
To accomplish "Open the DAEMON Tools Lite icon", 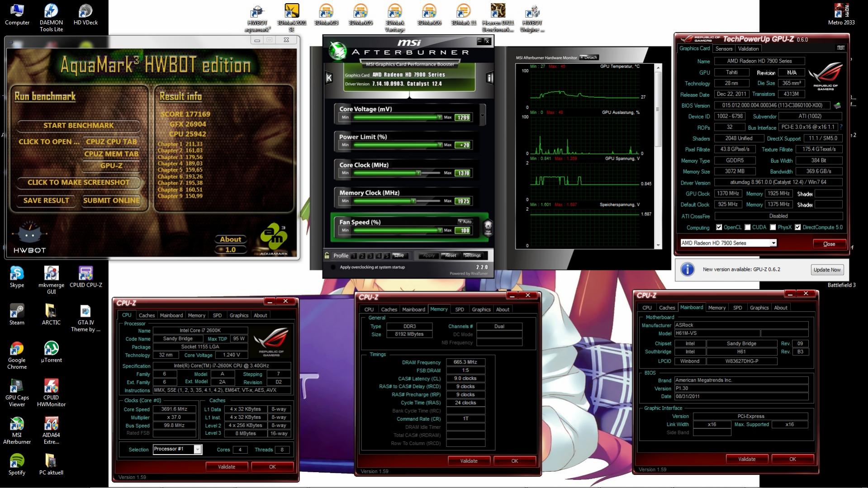I will (51, 18).
